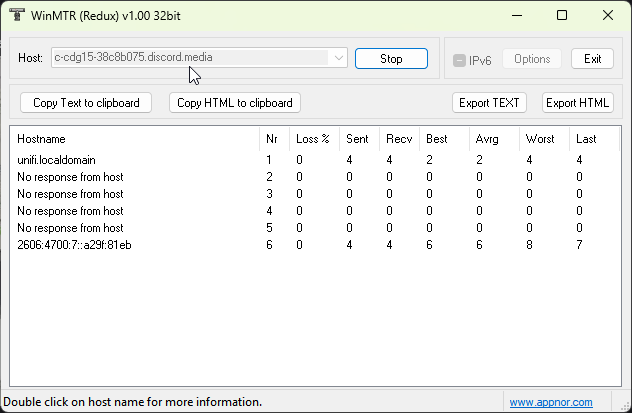Click the Nr column header

(274, 139)
